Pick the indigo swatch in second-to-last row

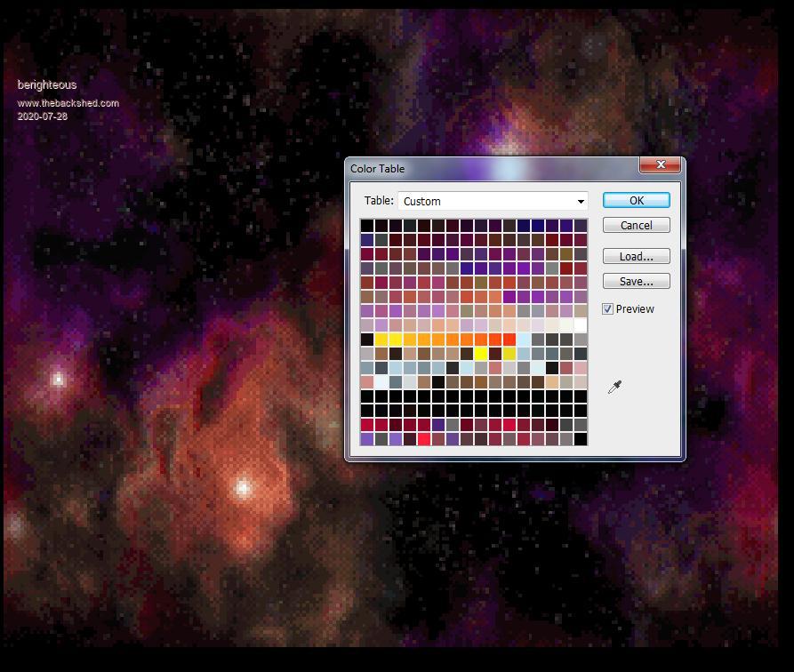click(x=438, y=425)
